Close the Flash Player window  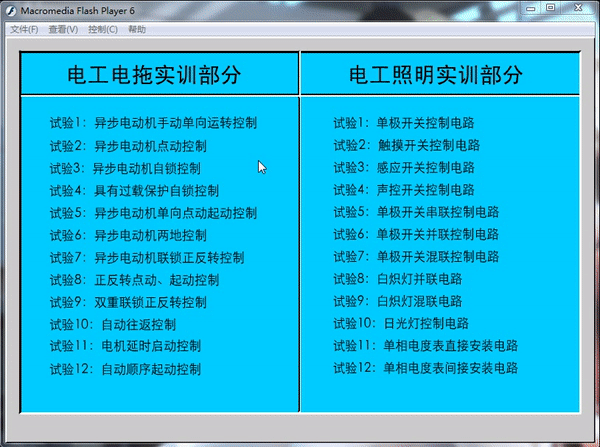coord(578,8)
